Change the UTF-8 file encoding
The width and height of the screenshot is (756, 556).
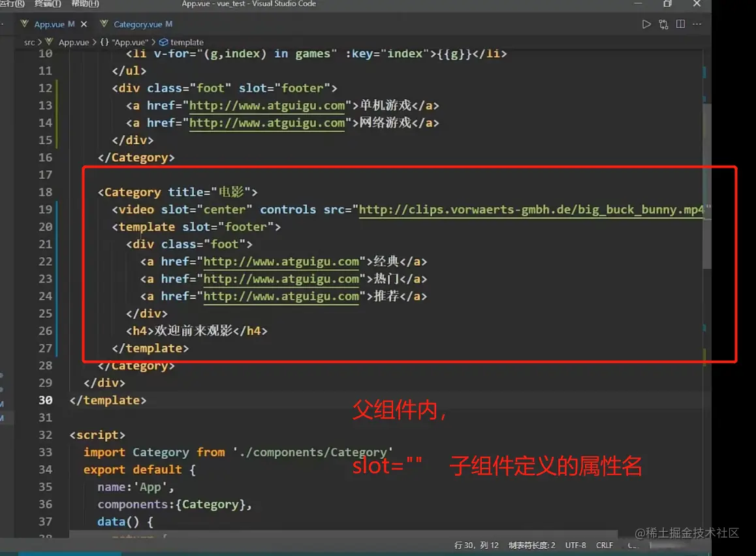[x=575, y=545]
